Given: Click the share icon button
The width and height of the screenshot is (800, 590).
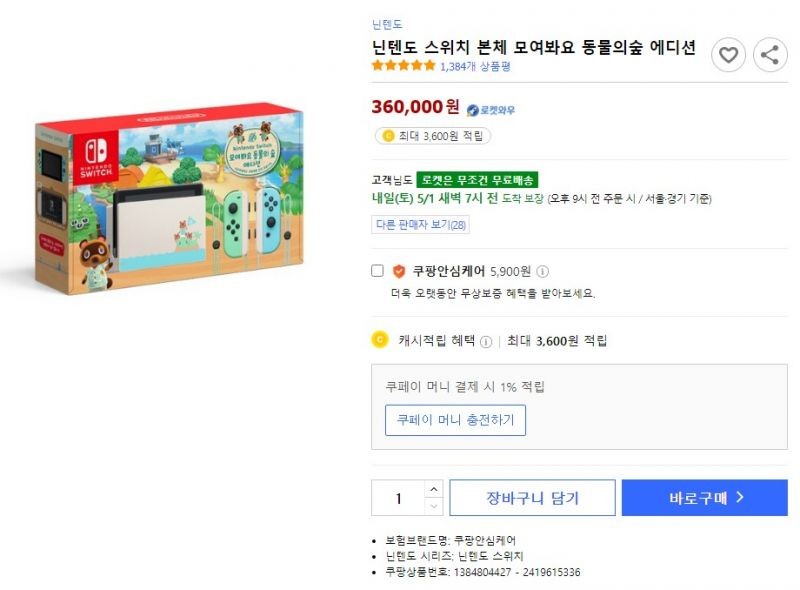Looking at the screenshot, I should point(770,55).
